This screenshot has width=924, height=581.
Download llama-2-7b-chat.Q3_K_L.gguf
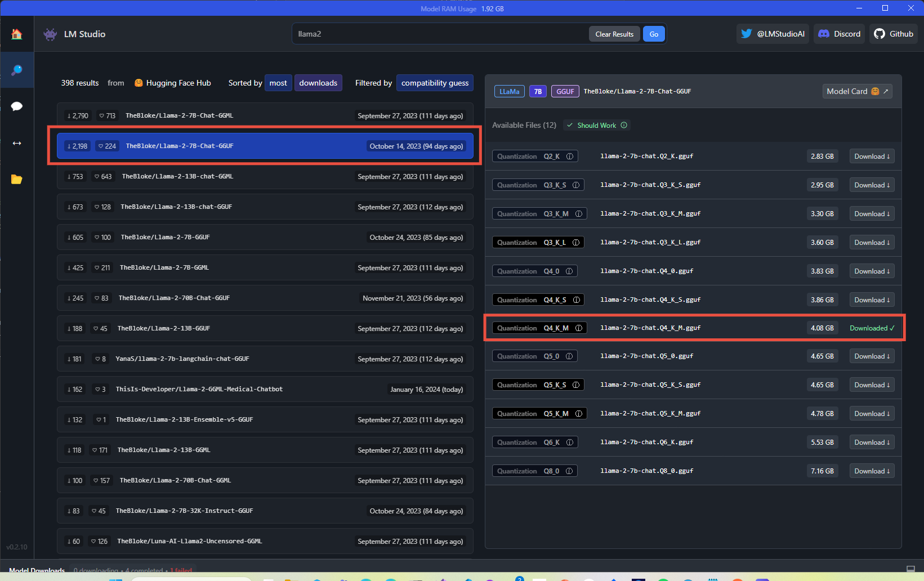tap(872, 243)
